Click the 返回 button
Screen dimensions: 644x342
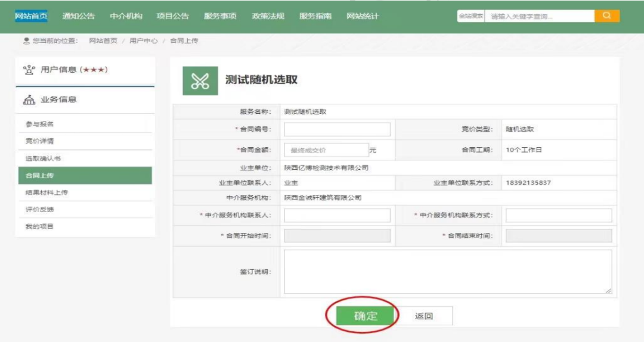423,316
